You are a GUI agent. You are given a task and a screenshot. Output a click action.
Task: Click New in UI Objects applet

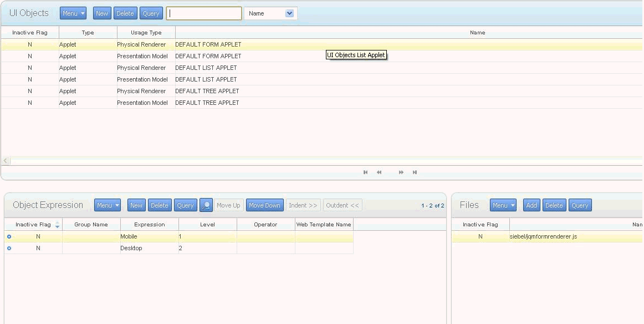(x=102, y=13)
